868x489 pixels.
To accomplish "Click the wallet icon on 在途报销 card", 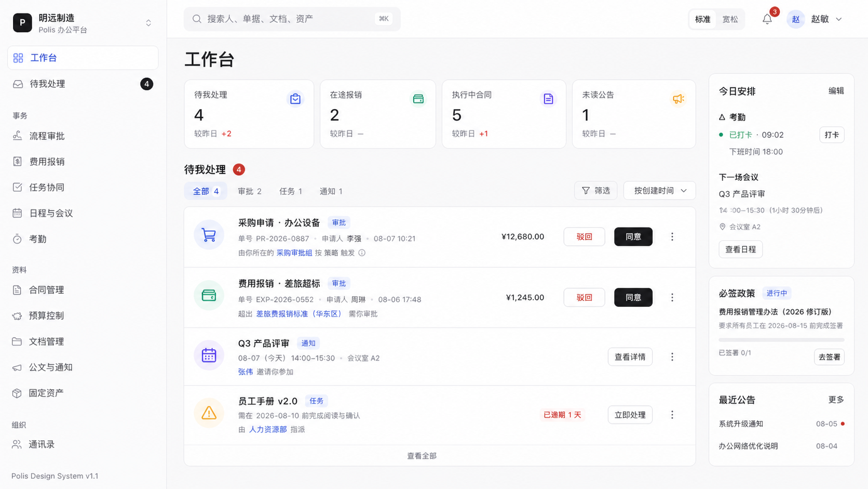I will (x=418, y=99).
